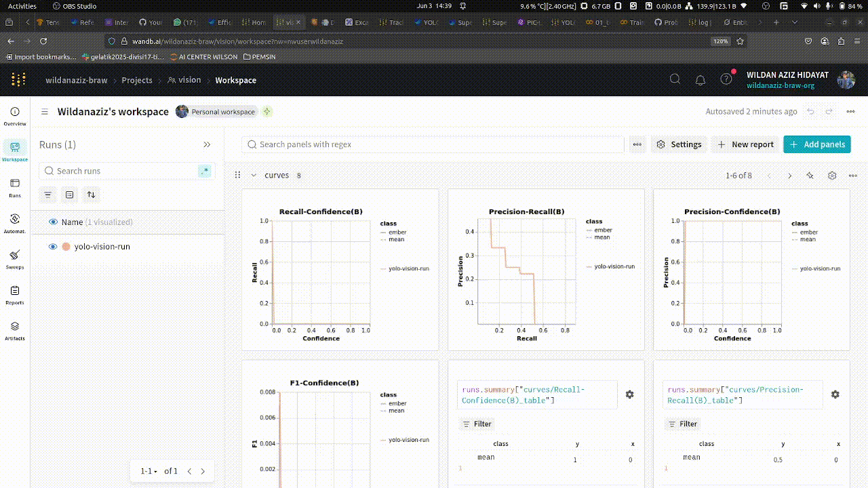Switch to the Projects breadcrumb page
868x488 pixels.
click(137, 80)
